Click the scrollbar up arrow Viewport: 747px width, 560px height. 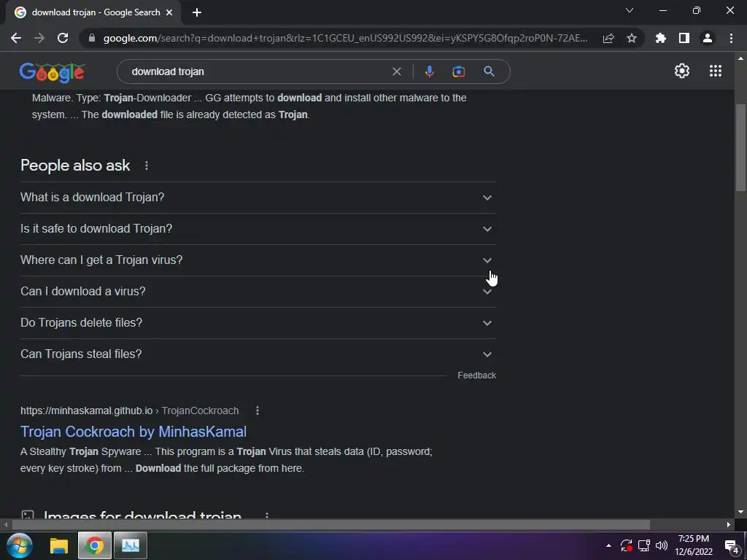pos(740,58)
